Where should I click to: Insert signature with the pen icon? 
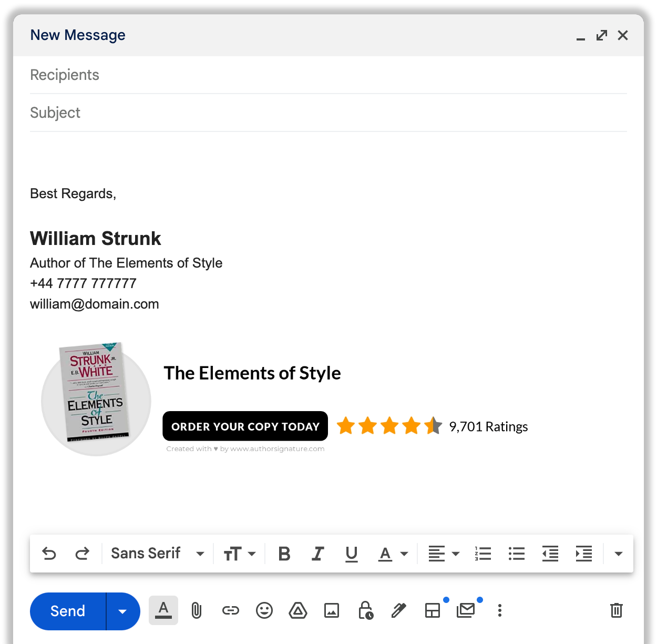399,610
